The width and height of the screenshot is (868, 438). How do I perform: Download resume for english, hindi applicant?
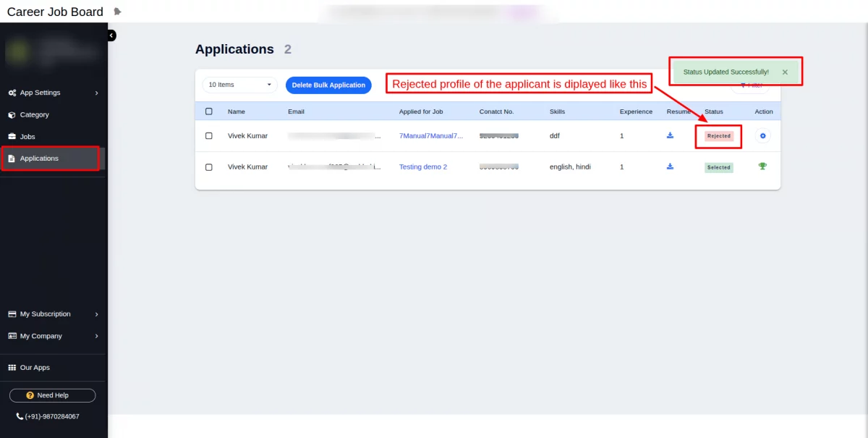pyautogui.click(x=670, y=167)
